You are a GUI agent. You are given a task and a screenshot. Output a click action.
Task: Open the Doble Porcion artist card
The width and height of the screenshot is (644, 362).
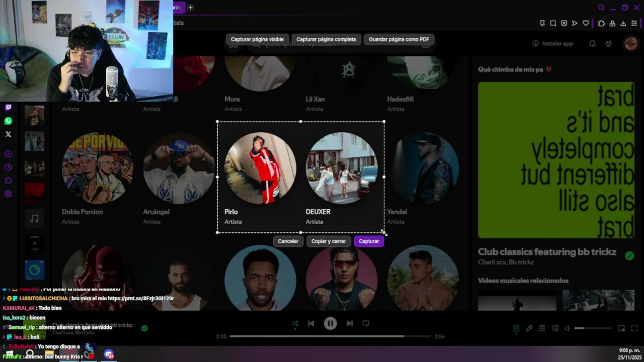(97, 178)
